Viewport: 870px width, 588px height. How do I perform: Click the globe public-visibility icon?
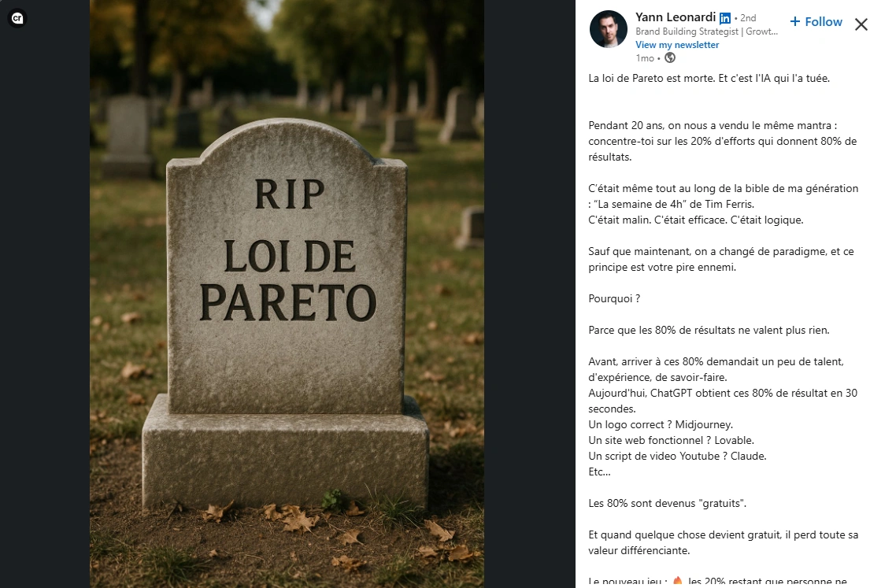670,57
